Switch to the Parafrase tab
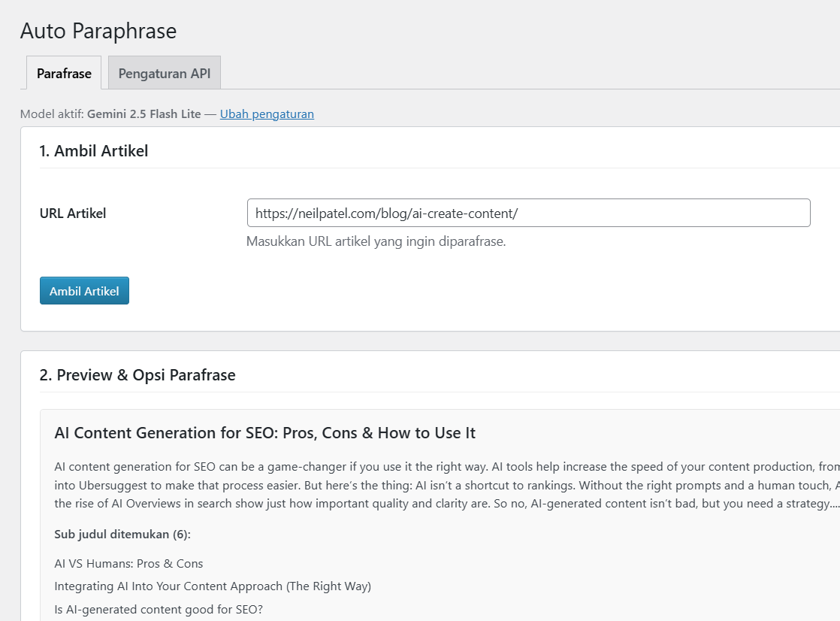The height and width of the screenshot is (621, 840). coord(64,74)
